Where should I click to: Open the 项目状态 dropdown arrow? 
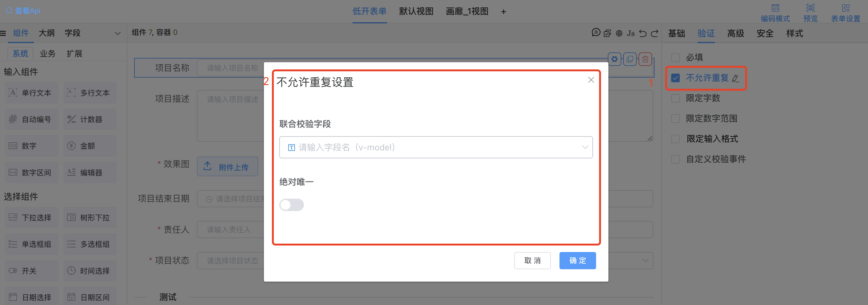pyautogui.click(x=645, y=260)
